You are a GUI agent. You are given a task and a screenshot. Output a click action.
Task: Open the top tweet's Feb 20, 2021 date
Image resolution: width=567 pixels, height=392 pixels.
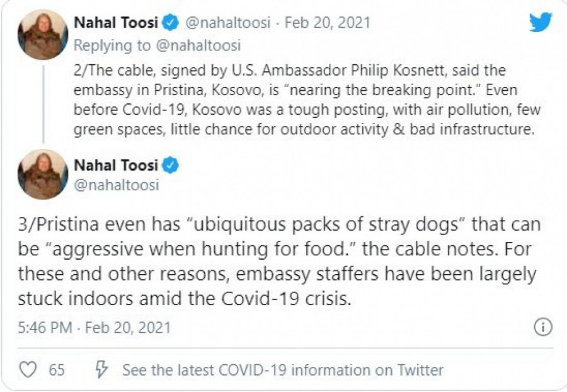(x=328, y=23)
